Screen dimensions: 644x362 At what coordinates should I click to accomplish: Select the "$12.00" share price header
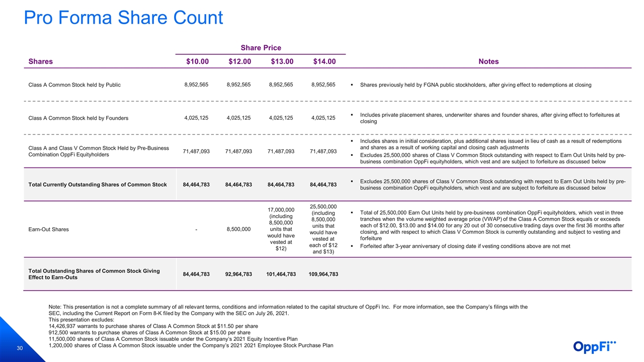pyautogui.click(x=239, y=61)
